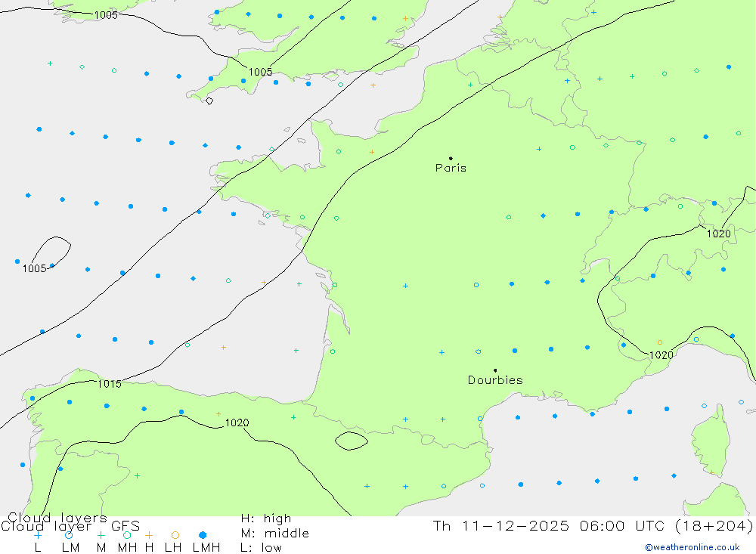Click the 1020 label near the Mediterranean coast
Image resolution: width=756 pixels, height=554 pixels.
coord(661,355)
